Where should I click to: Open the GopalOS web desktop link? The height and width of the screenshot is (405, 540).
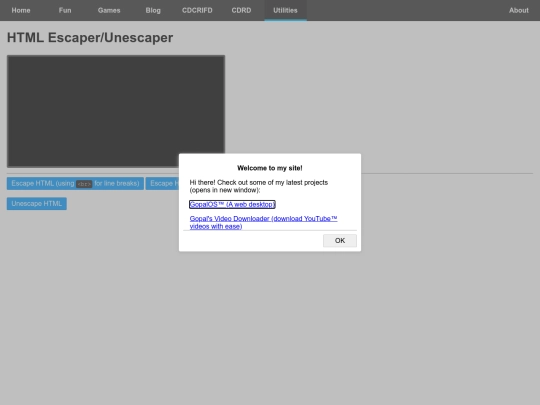pyautogui.click(x=232, y=204)
